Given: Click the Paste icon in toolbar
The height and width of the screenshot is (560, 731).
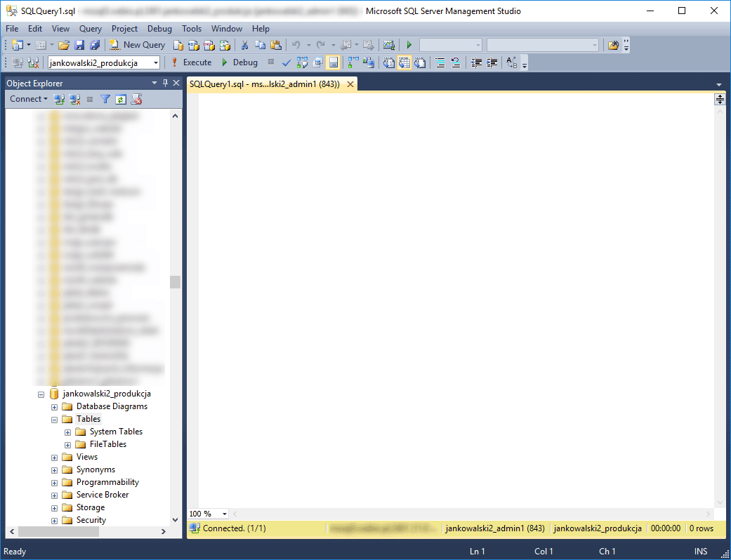Looking at the screenshot, I should (x=276, y=45).
